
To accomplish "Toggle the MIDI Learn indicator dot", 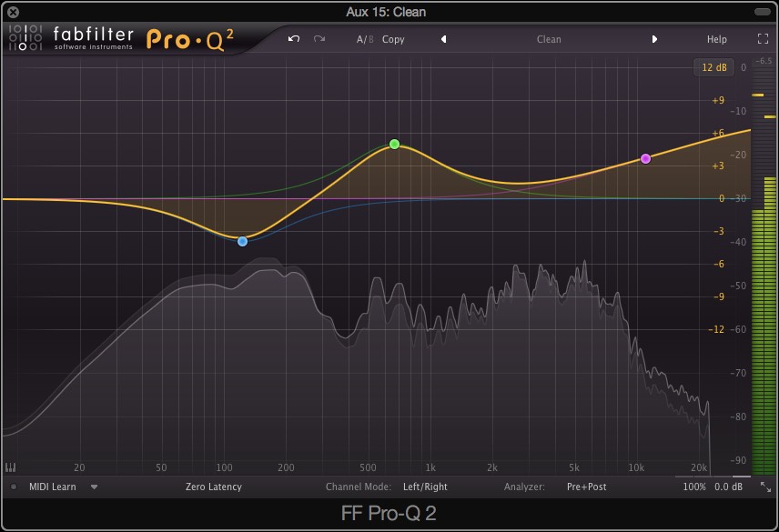I will pyautogui.click(x=14, y=487).
